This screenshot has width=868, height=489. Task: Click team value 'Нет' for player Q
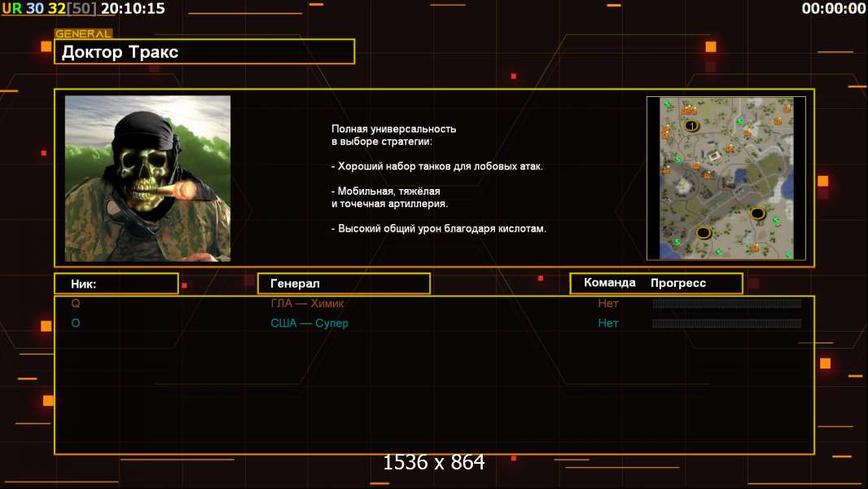607,303
